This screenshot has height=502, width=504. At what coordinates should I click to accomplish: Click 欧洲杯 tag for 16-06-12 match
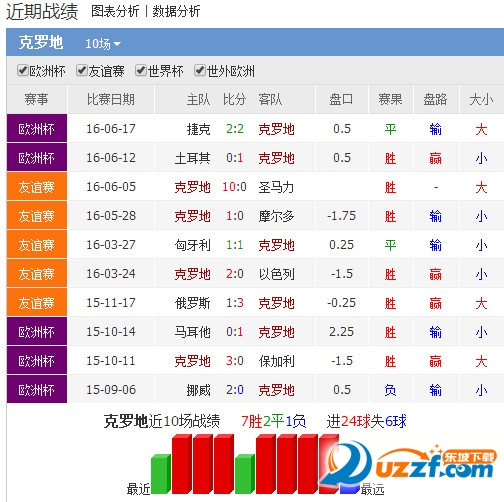click(37, 157)
